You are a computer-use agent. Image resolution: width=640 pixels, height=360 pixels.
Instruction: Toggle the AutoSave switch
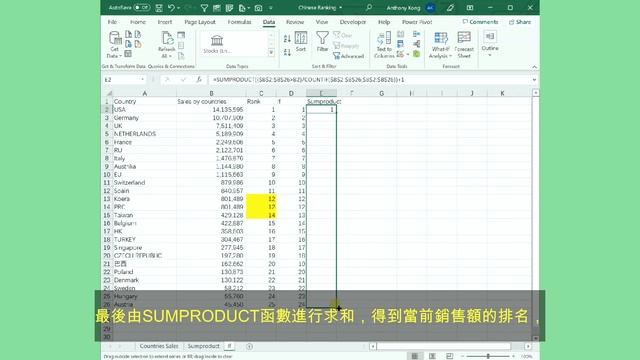click(x=142, y=7)
